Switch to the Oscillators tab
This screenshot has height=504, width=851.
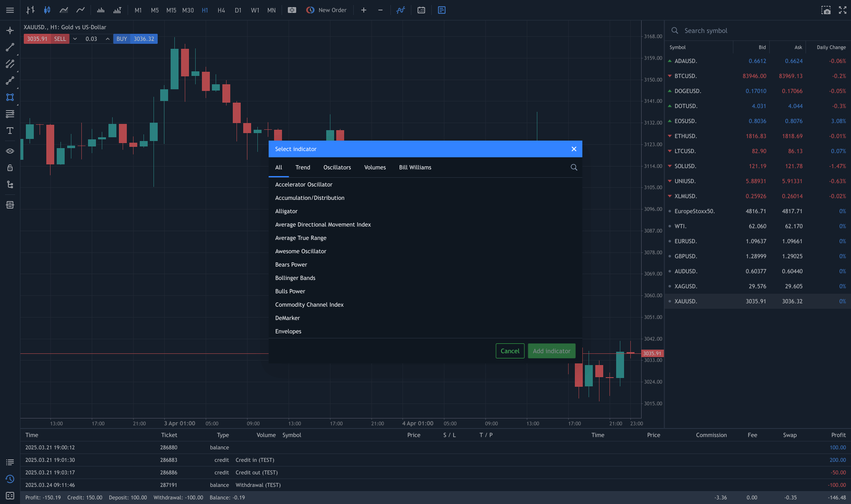pos(337,167)
